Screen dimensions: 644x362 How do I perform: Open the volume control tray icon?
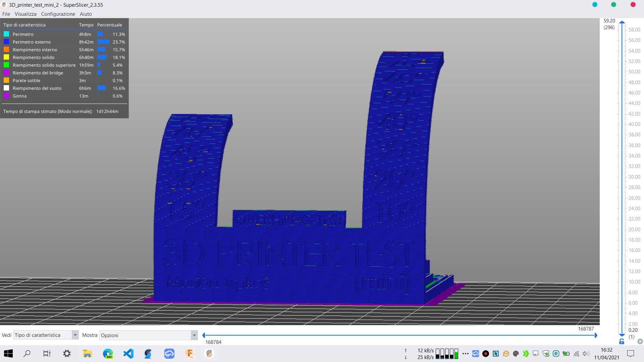(586, 354)
